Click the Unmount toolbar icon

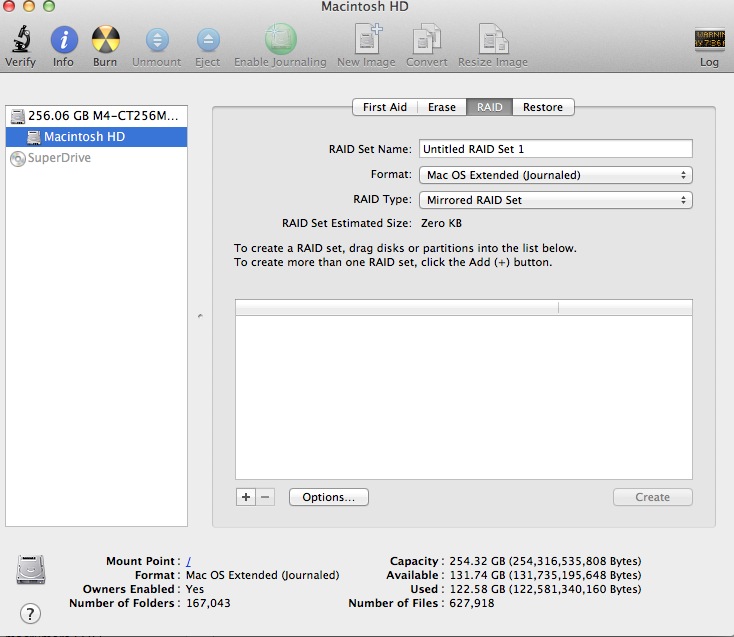tap(157, 40)
